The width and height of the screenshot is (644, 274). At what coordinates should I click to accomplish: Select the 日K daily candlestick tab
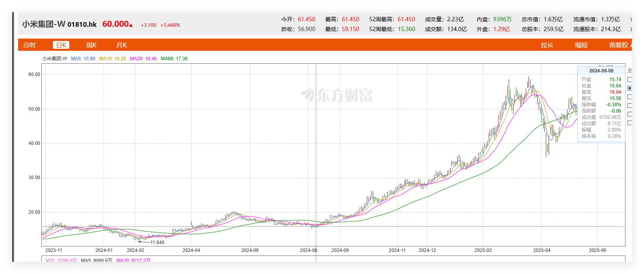(x=61, y=45)
